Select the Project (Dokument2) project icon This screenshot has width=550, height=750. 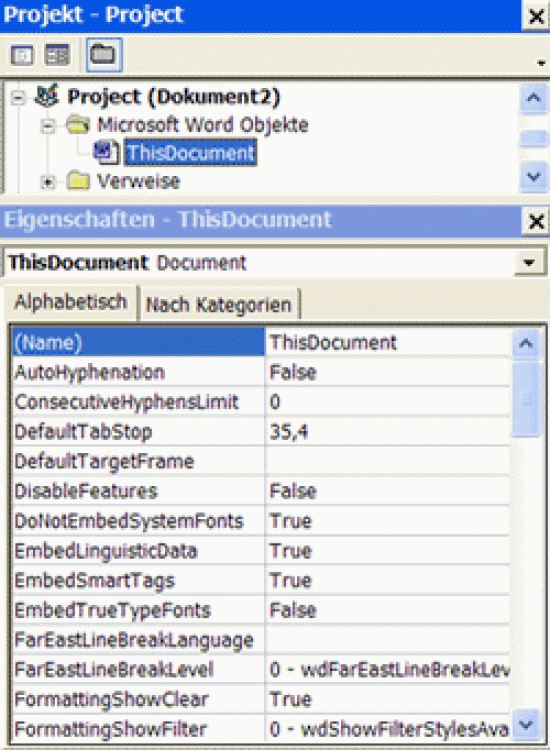(x=47, y=96)
